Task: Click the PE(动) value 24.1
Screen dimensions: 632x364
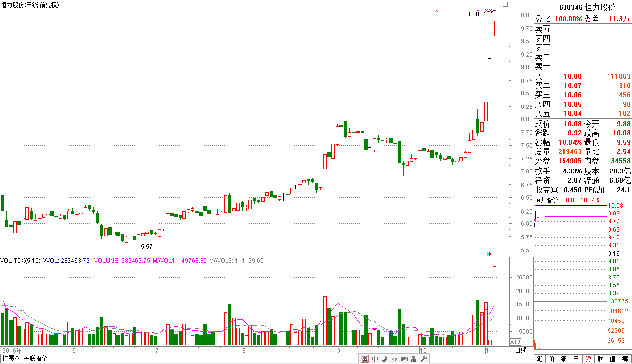Action: 624,190
